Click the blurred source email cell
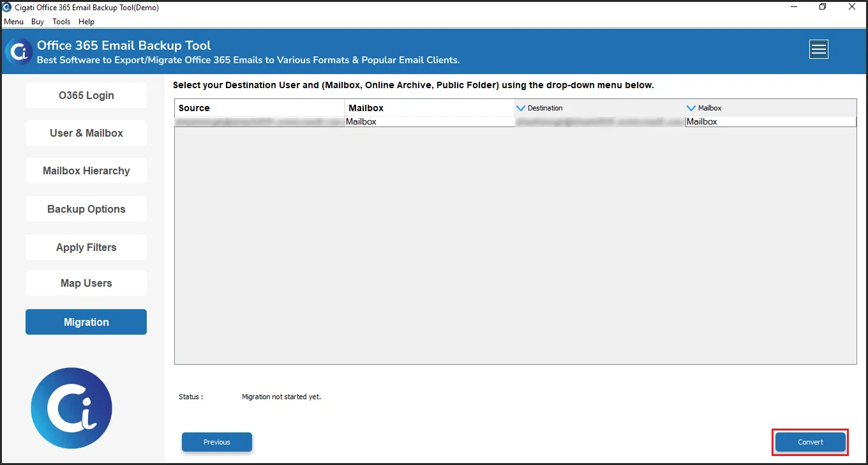Viewport: 868px width, 465px height. pyautogui.click(x=260, y=121)
